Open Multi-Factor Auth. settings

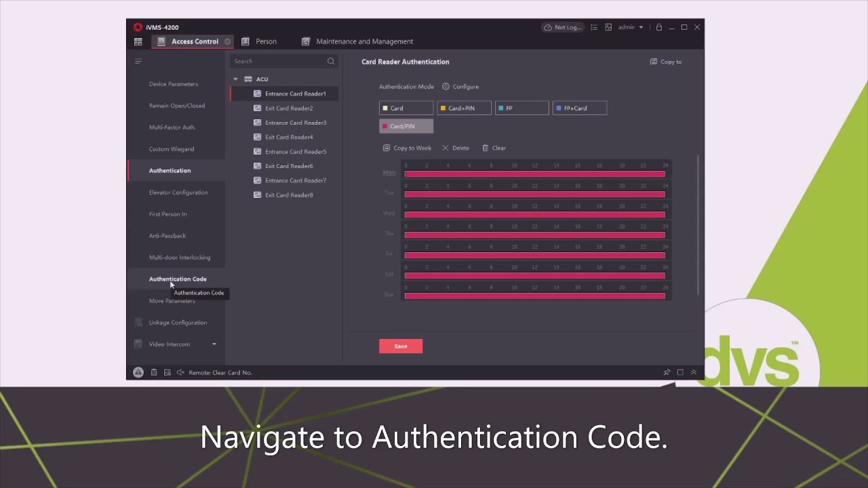pyautogui.click(x=172, y=127)
